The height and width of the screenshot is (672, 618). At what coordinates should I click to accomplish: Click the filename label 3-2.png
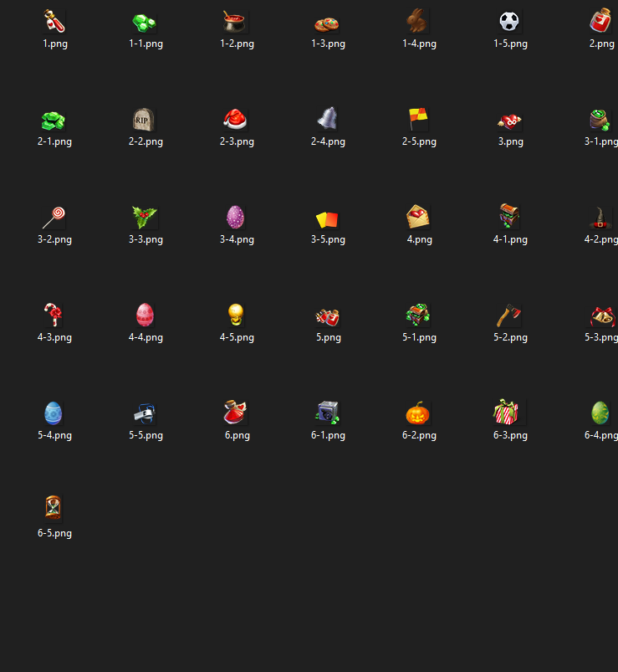point(54,239)
